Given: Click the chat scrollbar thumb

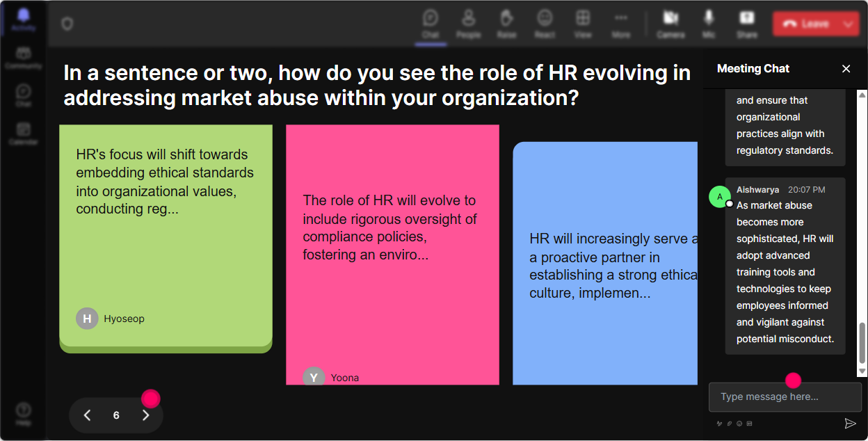Looking at the screenshot, I should tap(862, 343).
